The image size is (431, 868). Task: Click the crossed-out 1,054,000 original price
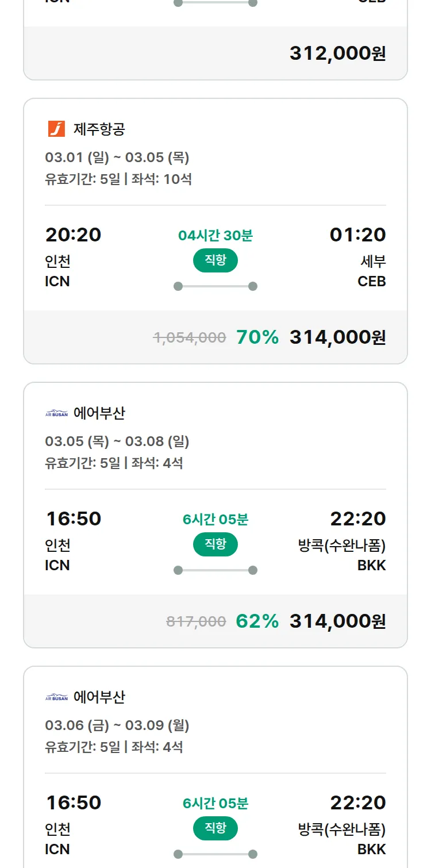[190, 338]
